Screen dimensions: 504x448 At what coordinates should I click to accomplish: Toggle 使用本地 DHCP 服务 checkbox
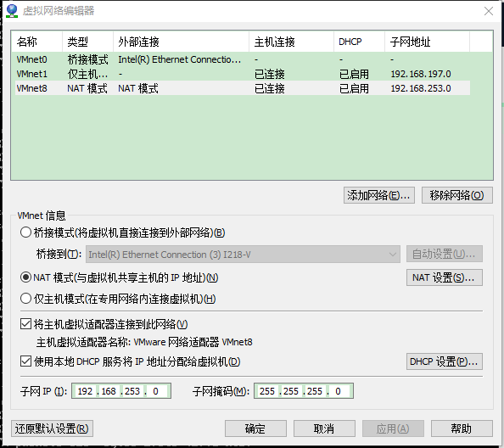coord(25,361)
